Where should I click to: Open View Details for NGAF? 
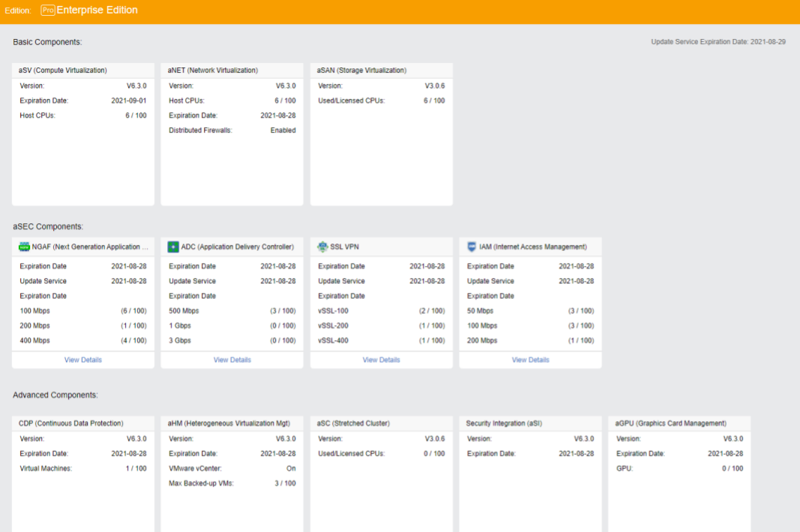tap(82, 360)
